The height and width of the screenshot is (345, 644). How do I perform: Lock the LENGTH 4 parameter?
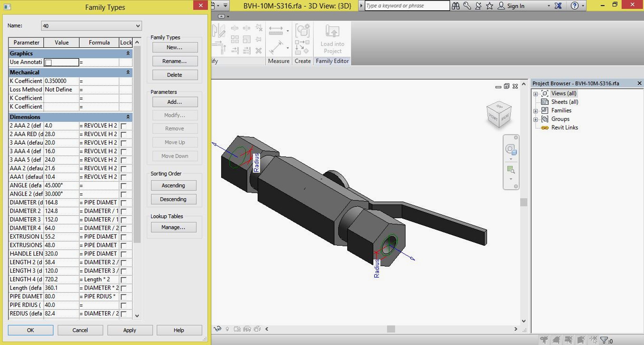click(123, 280)
